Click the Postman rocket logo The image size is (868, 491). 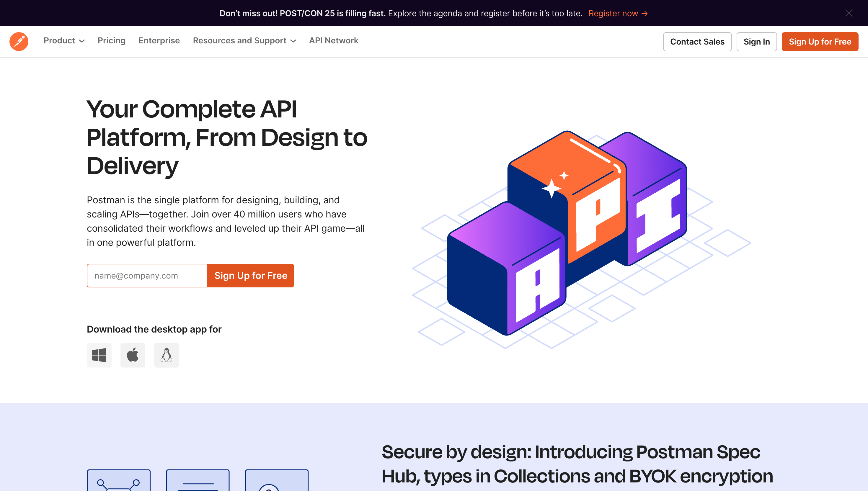(x=19, y=41)
